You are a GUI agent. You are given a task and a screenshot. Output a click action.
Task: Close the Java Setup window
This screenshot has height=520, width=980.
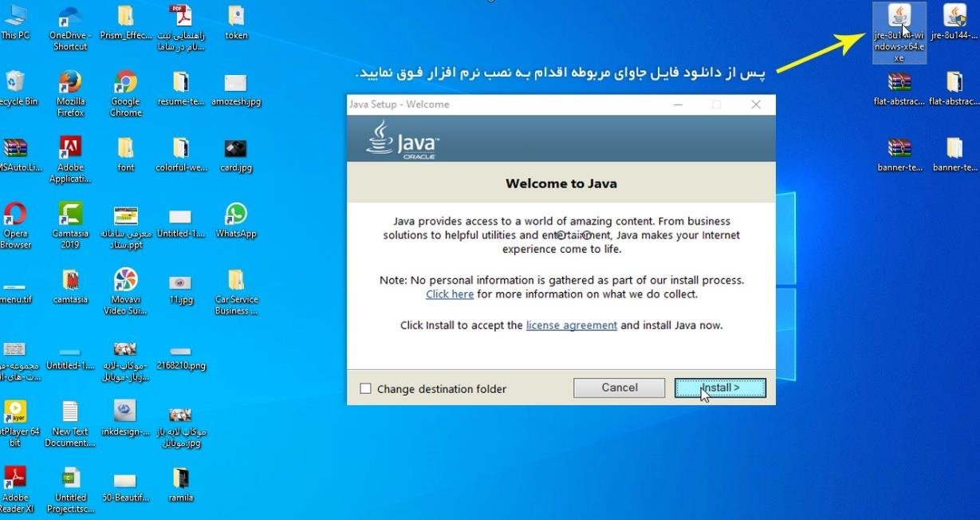pos(756,104)
